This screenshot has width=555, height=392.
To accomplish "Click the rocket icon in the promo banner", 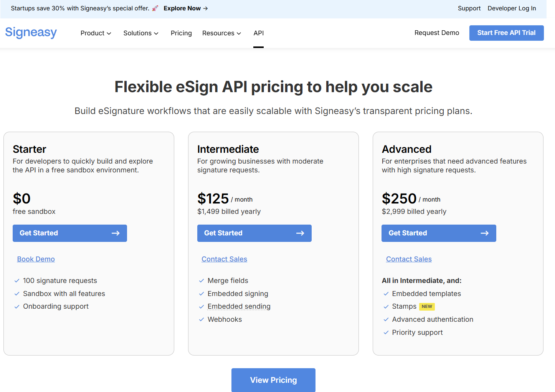I will coord(155,8).
